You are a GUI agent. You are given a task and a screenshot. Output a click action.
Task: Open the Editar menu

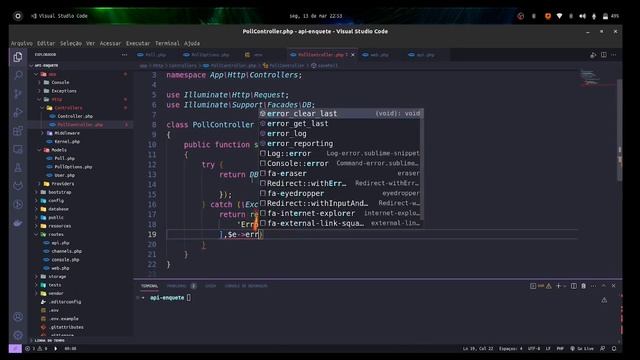(46, 43)
